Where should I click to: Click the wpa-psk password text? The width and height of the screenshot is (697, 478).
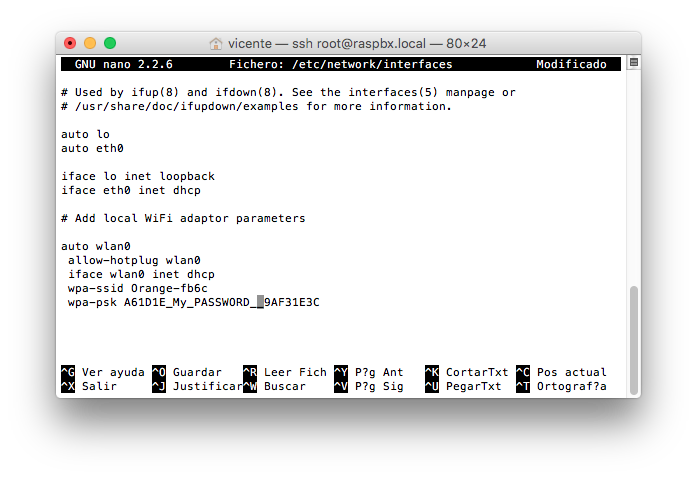[221, 302]
